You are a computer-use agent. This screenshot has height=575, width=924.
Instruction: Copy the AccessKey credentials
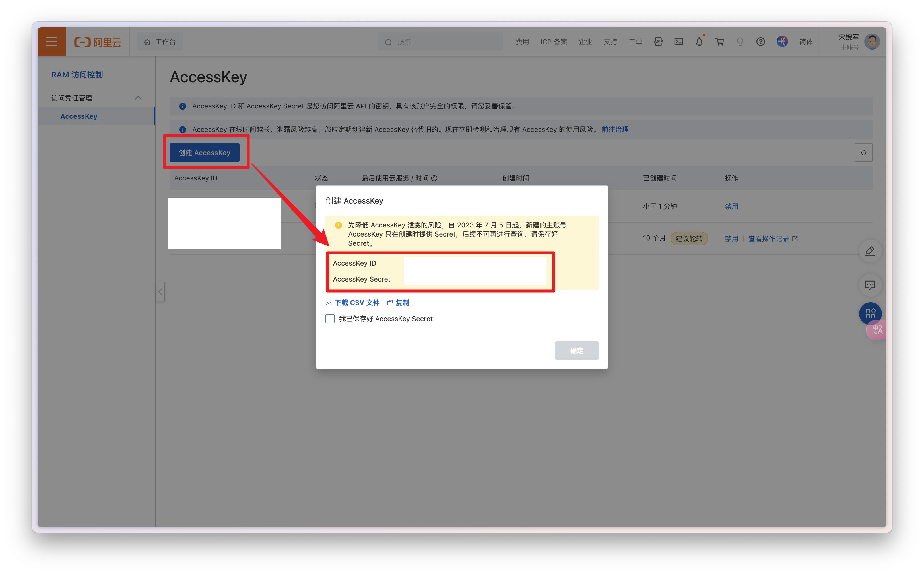[398, 303]
